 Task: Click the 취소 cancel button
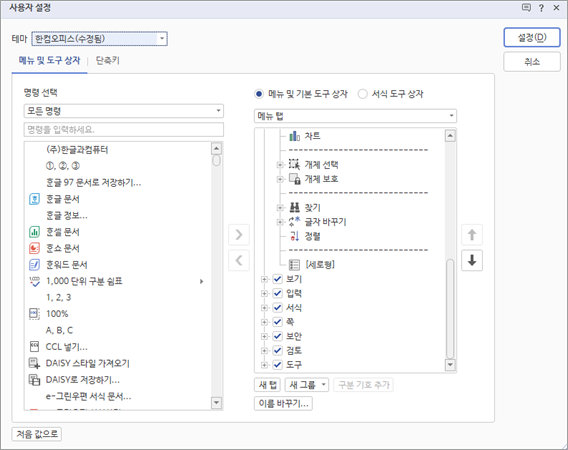532,62
